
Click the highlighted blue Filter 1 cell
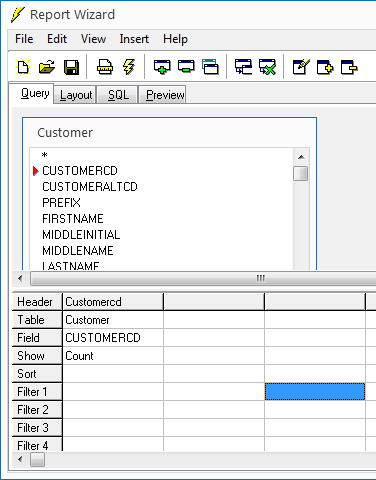click(315, 392)
